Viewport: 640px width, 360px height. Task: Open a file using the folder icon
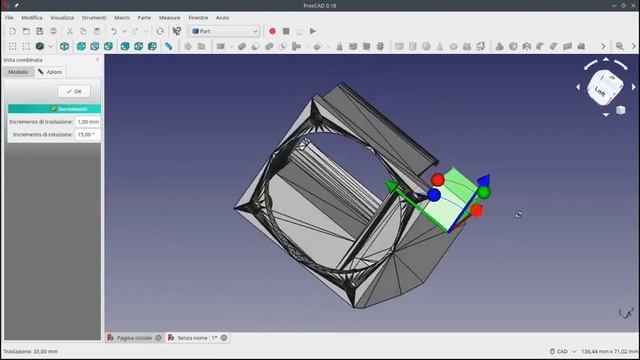point(26,31)
